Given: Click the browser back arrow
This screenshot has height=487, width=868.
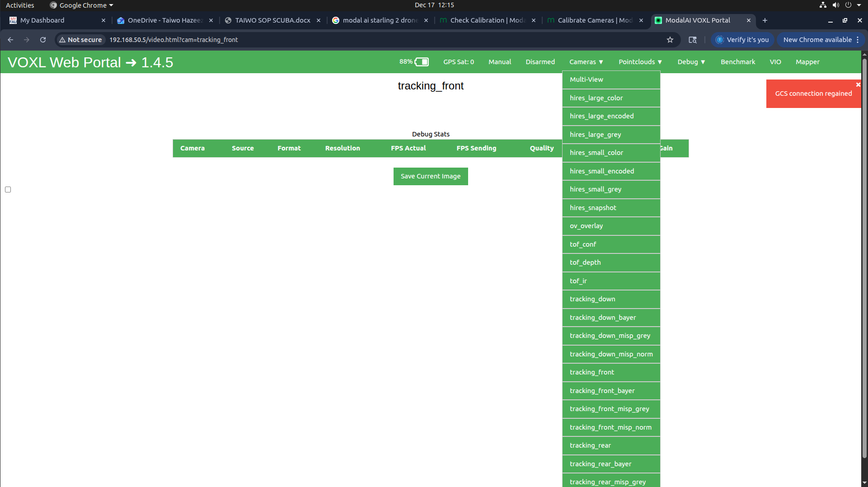Looking at the screenshot, I should coord(10,40).
